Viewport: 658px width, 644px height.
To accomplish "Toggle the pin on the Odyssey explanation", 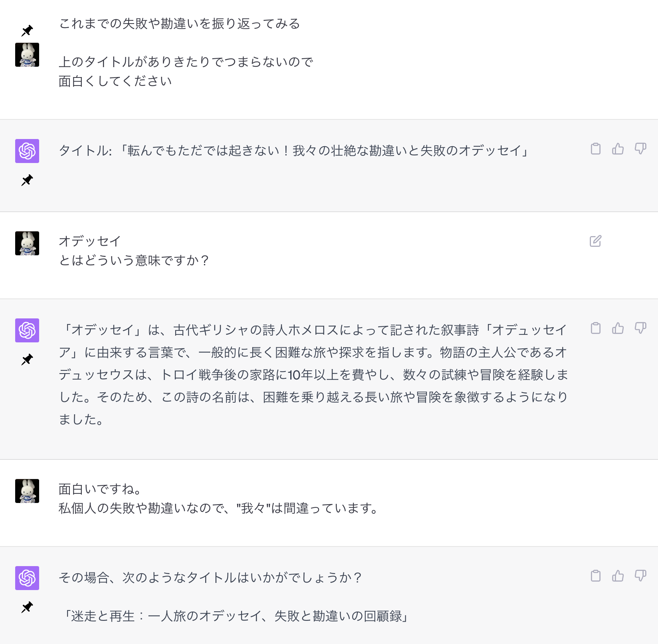I will click(x=27, y=359).
